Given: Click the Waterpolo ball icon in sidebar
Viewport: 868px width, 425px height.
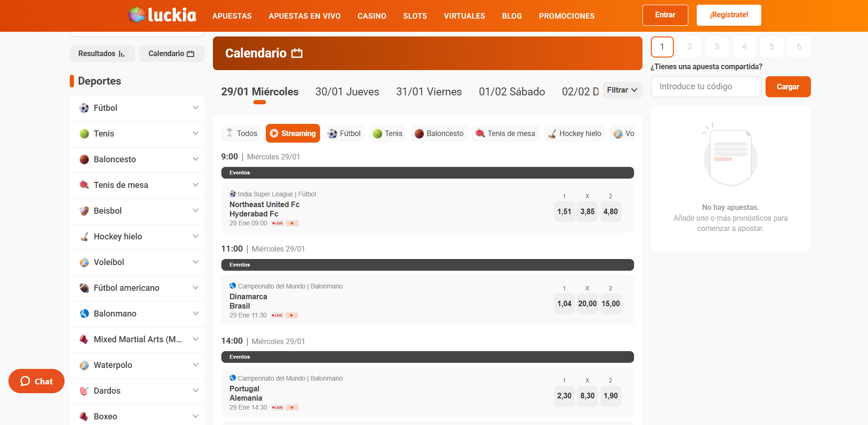Looking at the screenshot, I should 84,365.
